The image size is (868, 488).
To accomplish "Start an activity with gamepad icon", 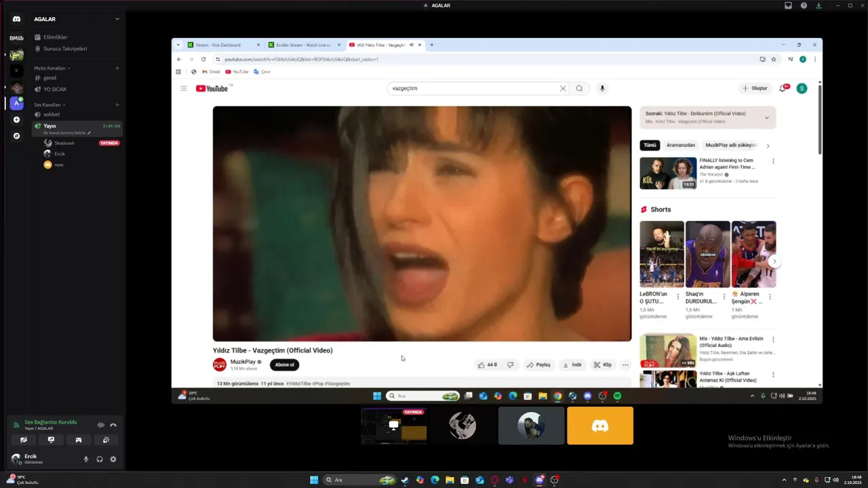I will 79,440.
